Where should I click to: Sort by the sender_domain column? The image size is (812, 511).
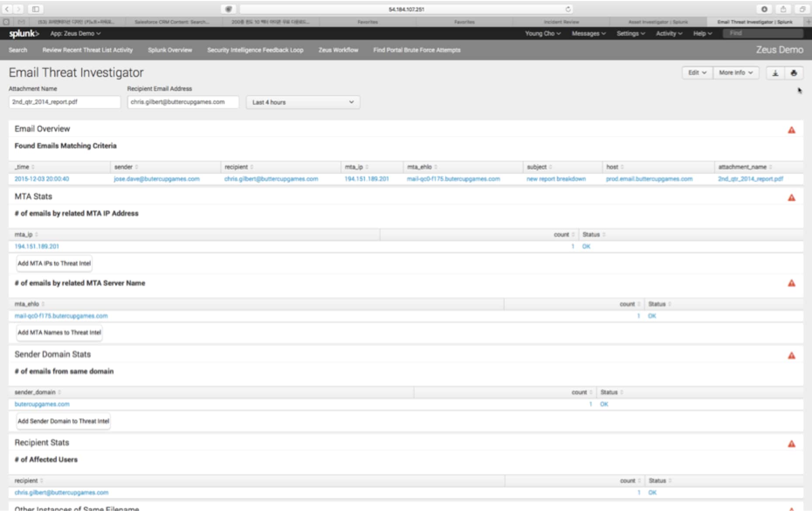click(38, 392)
